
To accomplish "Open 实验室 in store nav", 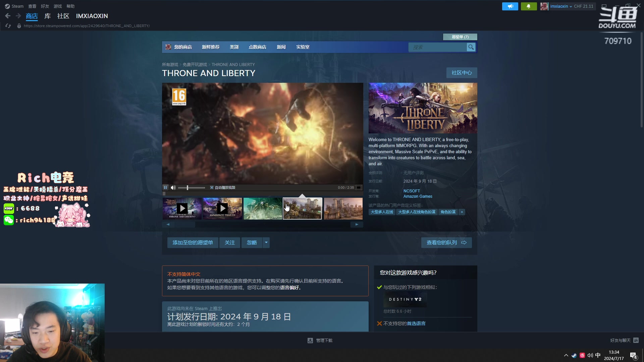I will pos(303,47).
